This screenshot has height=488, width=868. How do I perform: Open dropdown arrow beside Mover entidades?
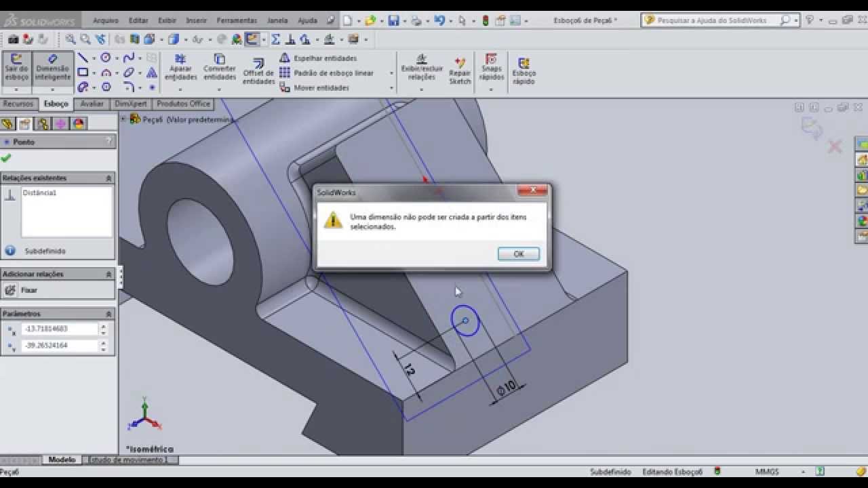coord(391,88)
